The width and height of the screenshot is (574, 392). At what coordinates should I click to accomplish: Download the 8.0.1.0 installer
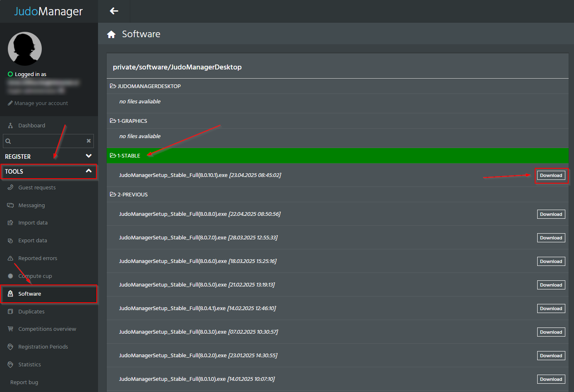click(551, 379)
